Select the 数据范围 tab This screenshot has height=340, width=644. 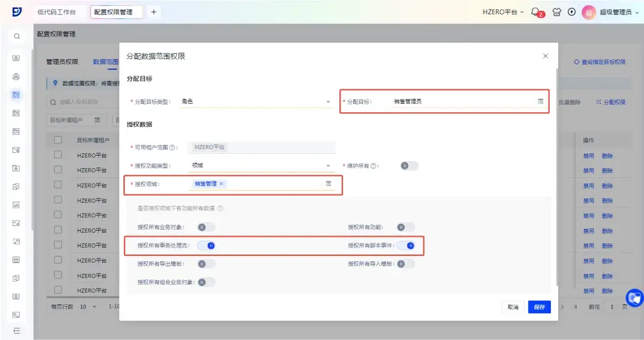(106, 61)
